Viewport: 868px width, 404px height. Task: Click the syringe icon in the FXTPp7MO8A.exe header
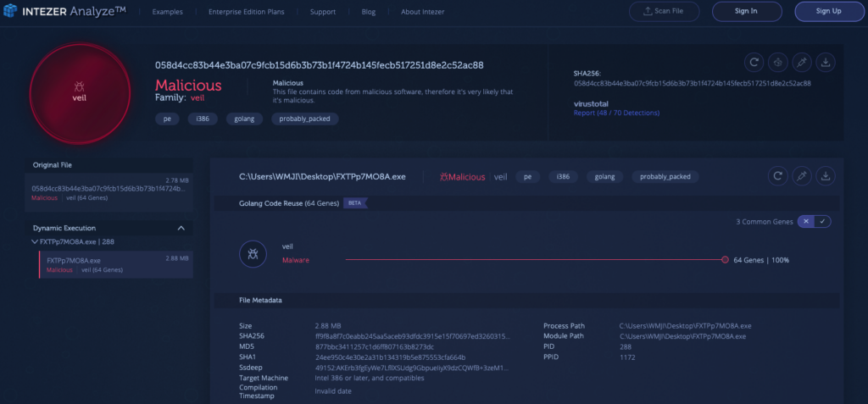point(801,176)
